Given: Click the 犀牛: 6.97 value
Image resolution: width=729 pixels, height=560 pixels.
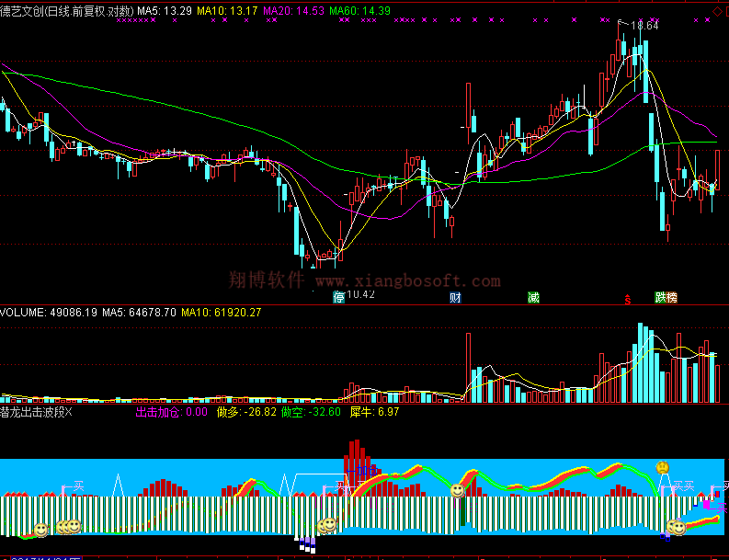Looking at the screenshot, I should [x=374, y=412].
